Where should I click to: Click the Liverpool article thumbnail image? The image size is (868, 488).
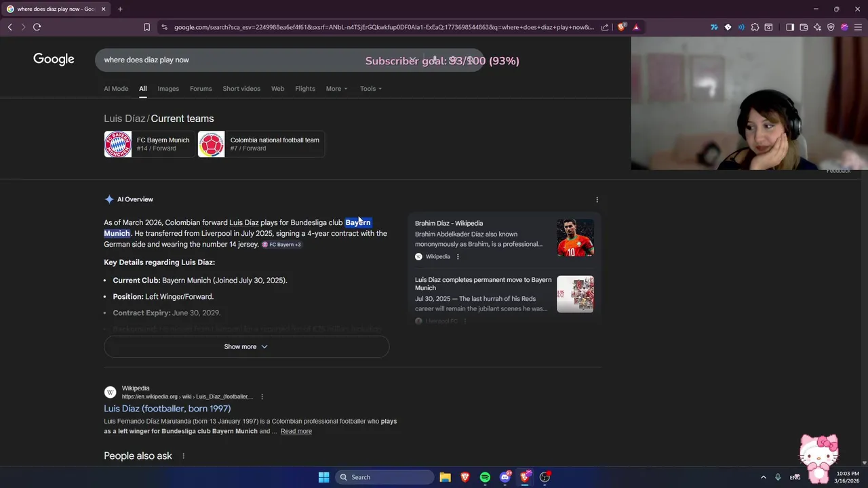click(x=575, y=294)
